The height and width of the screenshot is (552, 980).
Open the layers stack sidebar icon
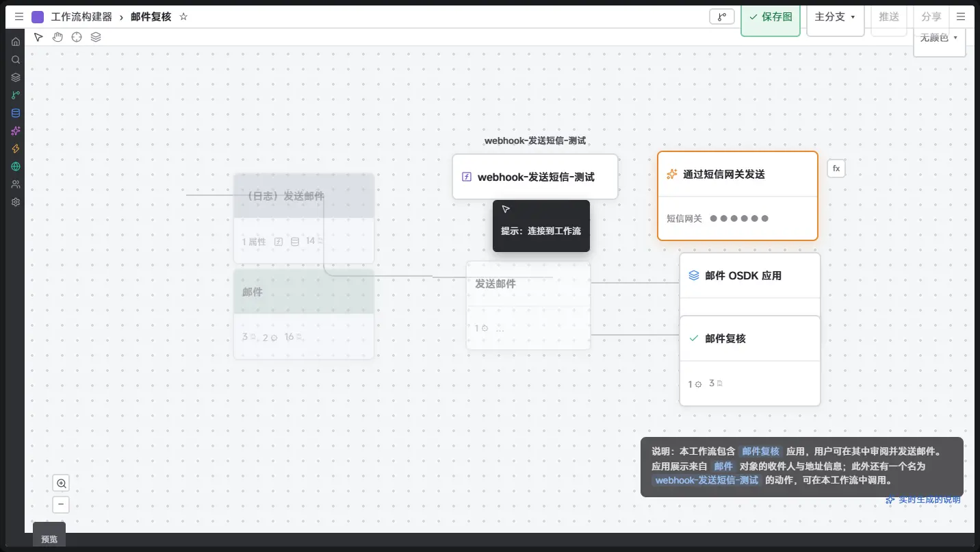point(16,77)
